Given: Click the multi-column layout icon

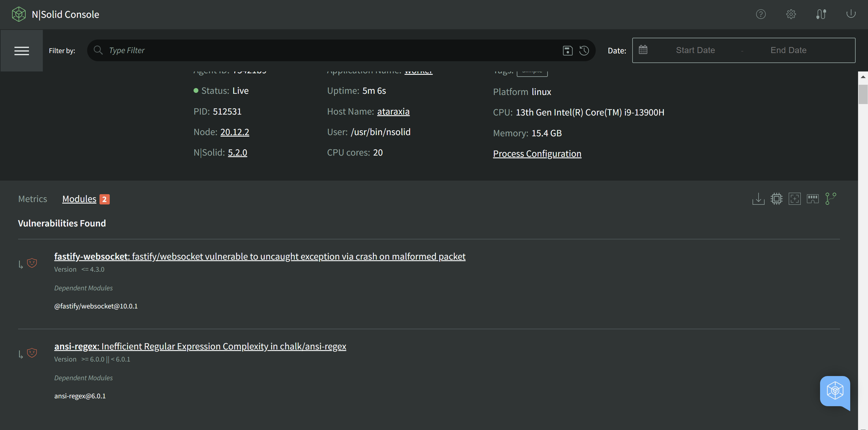Looking at the screenshot, I should coord(812,198).
